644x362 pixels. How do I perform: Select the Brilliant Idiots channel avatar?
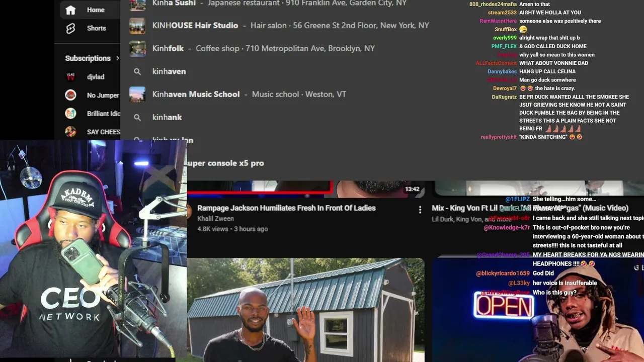coord(70,114)
